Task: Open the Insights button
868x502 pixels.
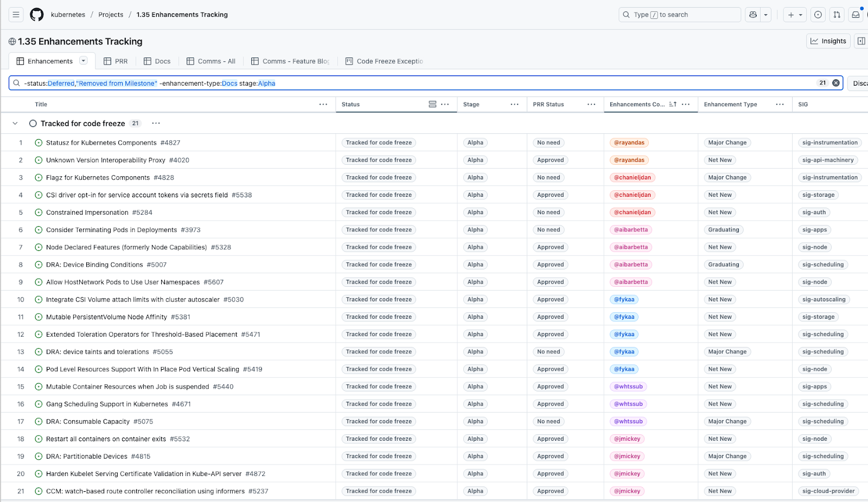Action: [828, 41]
